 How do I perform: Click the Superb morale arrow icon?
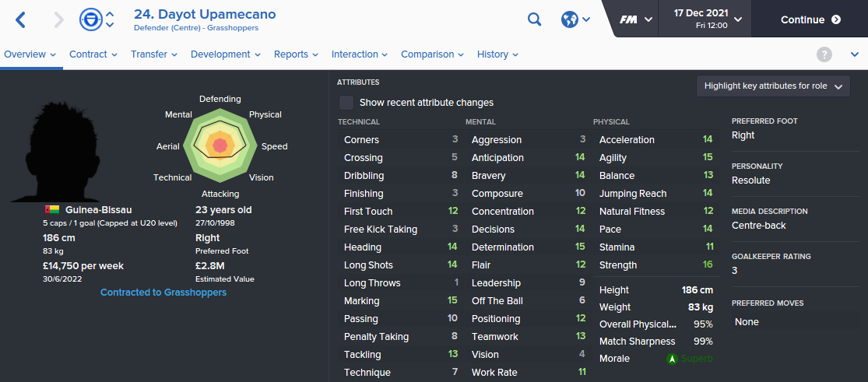672,359
